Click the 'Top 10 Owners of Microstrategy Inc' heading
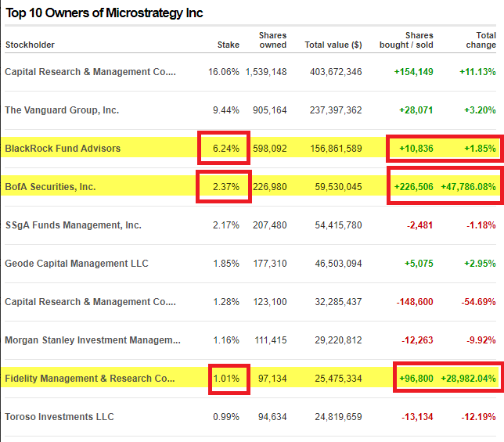Image resolution: width=504 pixels, height=442 pixels. pos(104,13)
